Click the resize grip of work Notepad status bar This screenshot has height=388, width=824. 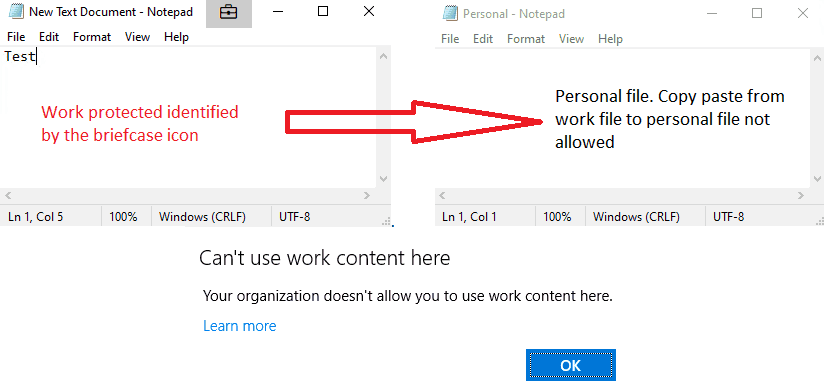(x=386, y=221)
